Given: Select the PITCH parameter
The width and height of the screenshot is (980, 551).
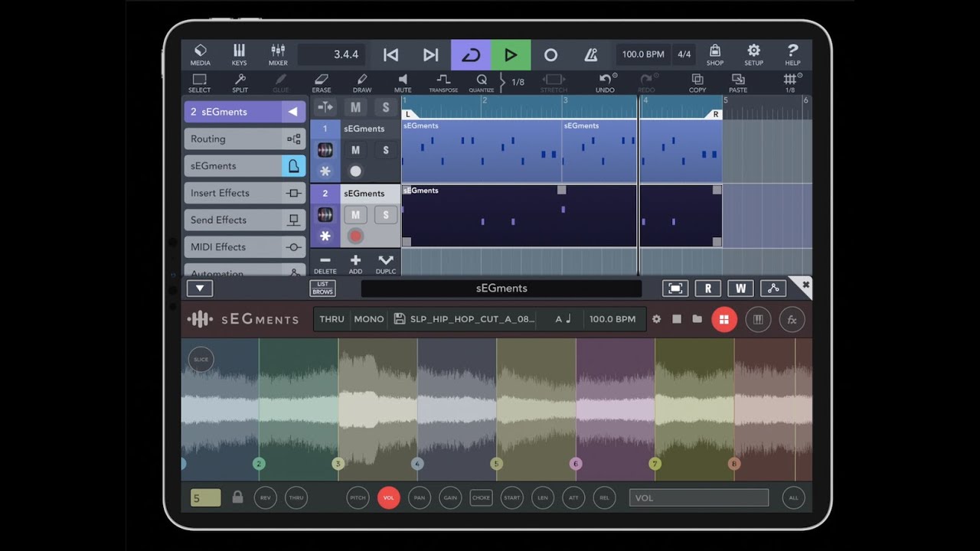Looking at the screenshot, I should 358,497.
